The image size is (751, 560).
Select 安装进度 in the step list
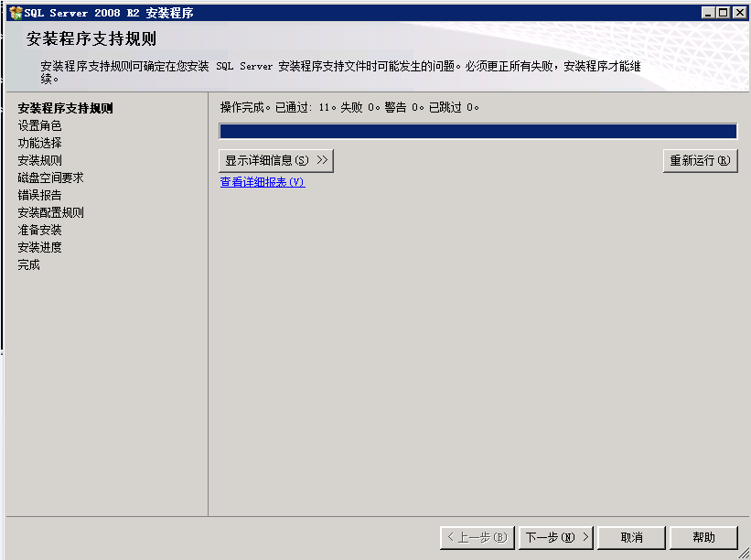pyautogui.click(x=39, y=247)
